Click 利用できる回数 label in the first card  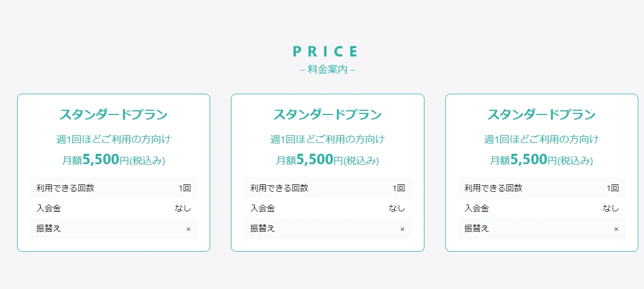[x=65, y=188]
